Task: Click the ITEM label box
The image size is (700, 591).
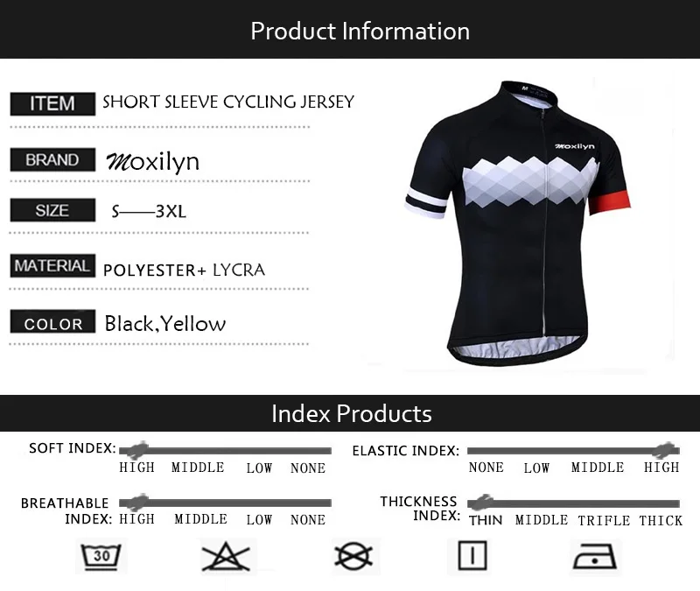Action: pyautogui.click(x=52, y=103)
